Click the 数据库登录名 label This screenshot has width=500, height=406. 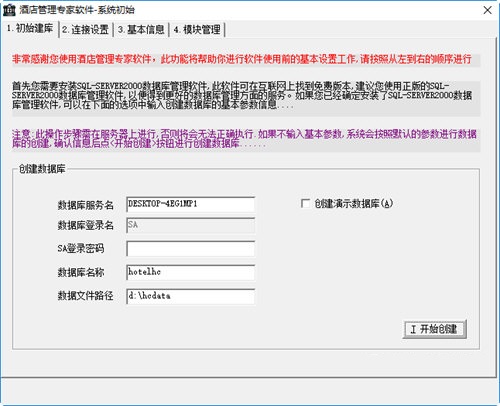(x=86, y=225)
